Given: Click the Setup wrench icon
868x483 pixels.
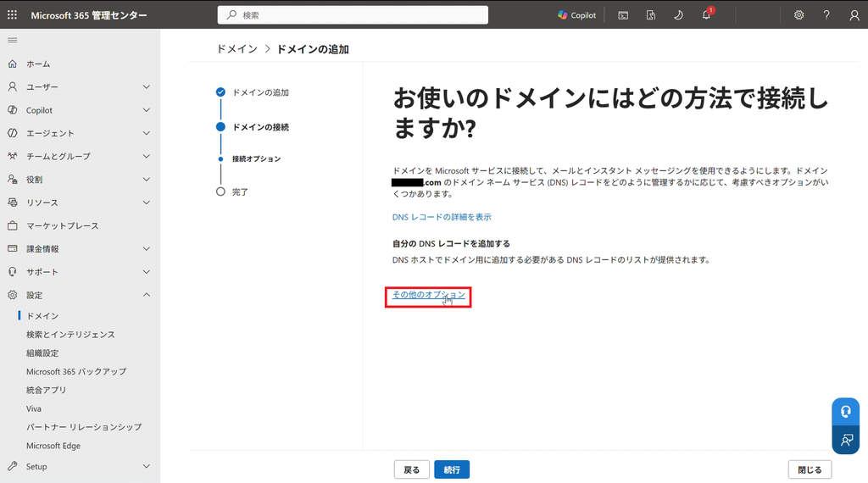Looking at the screenshot, I should [x=12, y=466].
